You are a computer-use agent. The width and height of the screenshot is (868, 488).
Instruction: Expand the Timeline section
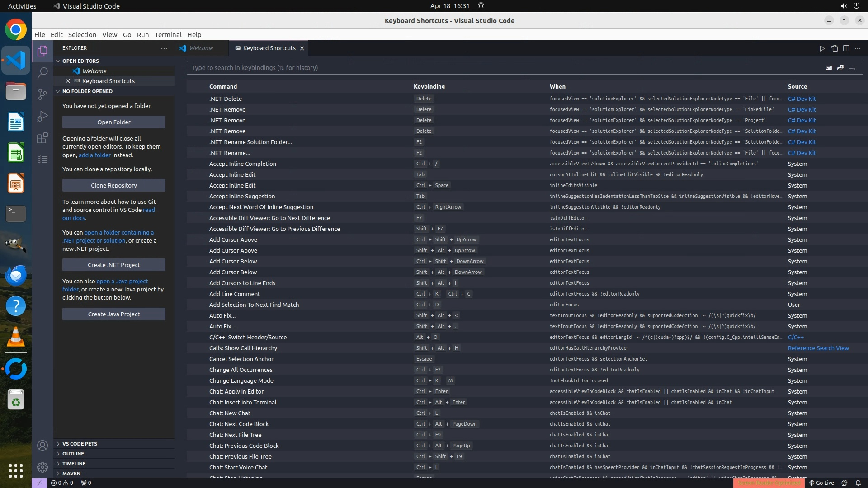click(74, 464)
